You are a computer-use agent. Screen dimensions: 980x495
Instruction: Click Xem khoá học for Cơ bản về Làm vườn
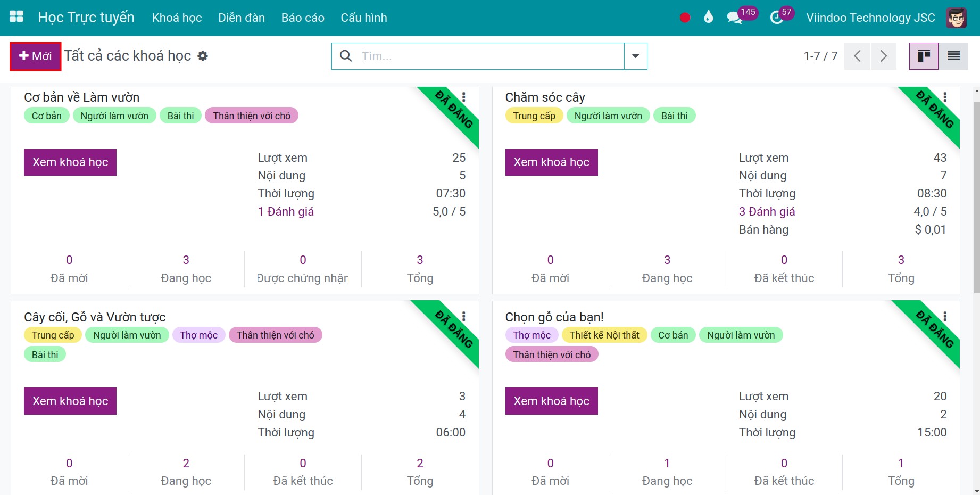pos(70,162)
